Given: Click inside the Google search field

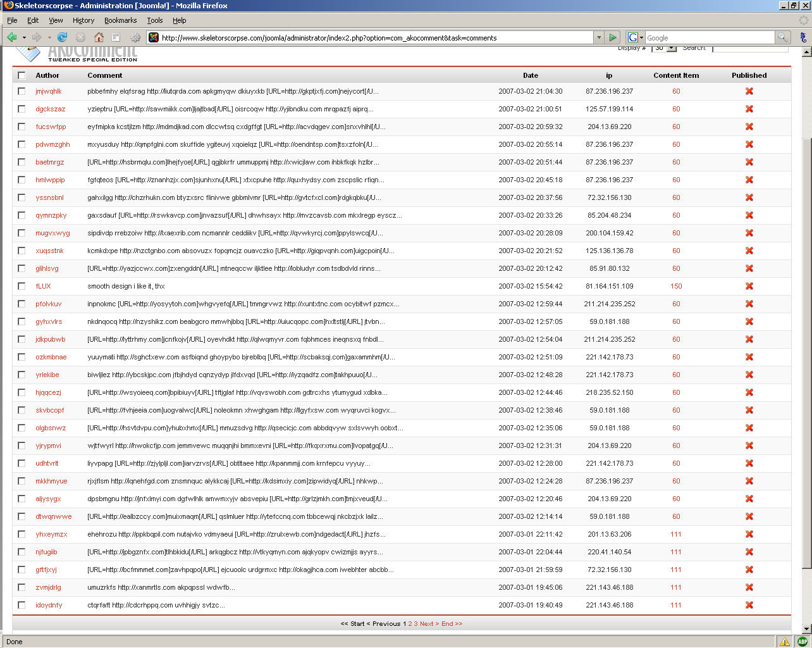Looking at the screenshot, I should coord(708,38).
